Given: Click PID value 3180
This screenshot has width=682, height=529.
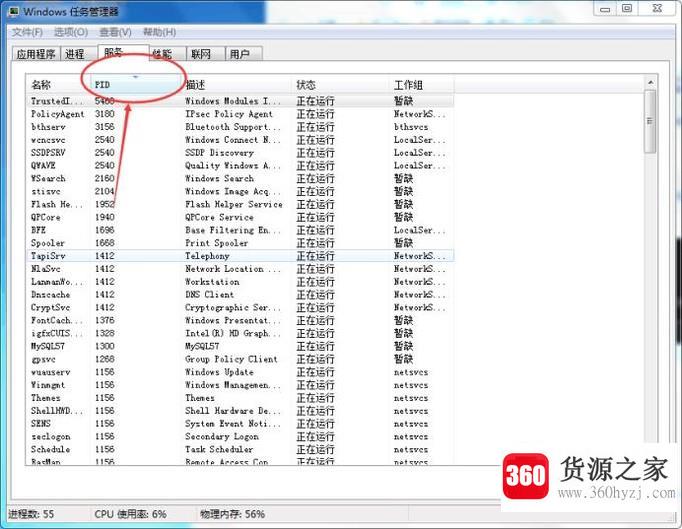Looking at the screenshot, I should (105, 114).
